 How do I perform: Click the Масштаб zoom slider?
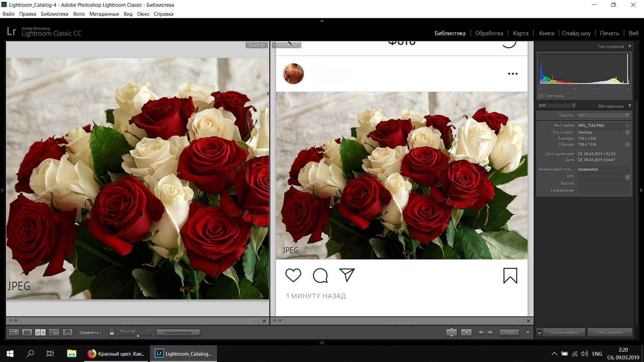tap(138, 336)
